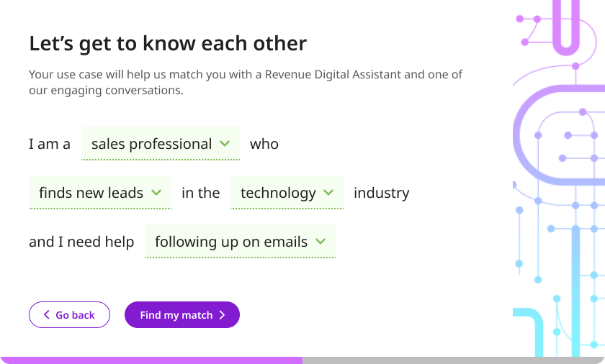Open the following up on emails dropdown

(240, 242)
